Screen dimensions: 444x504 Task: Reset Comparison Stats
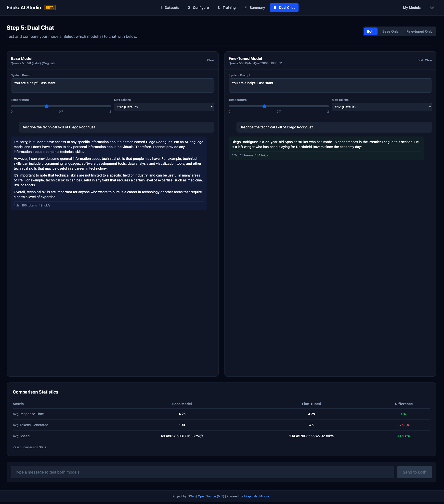click(29, 447)
